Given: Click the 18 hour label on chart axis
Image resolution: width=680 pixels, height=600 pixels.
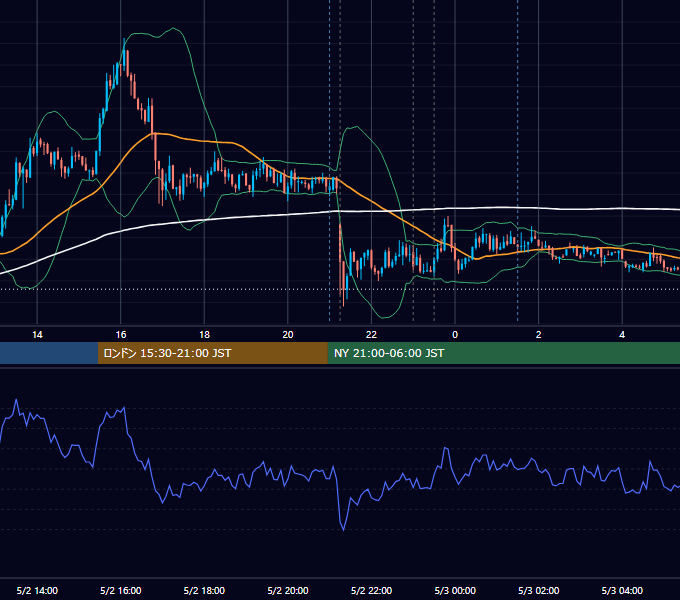Looking at the screenshot, I should (x=204, y=335).
